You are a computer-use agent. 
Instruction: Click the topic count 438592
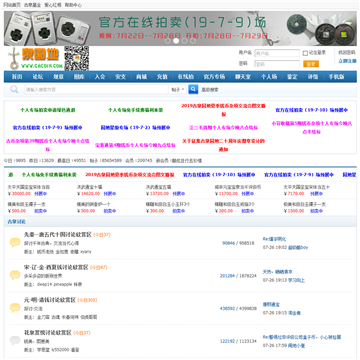(227, 309)
